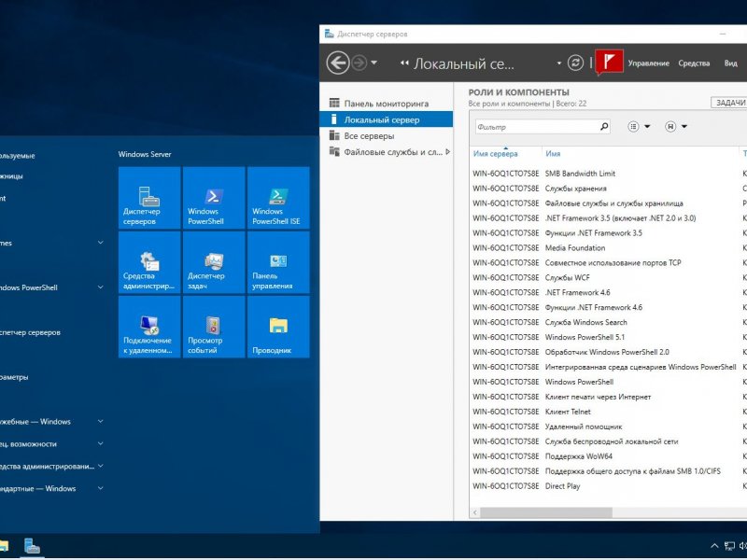Viewport: 747px width, 560px height.
Task: Click the Все серверы sidebar icon
Action: pos(334,135)
